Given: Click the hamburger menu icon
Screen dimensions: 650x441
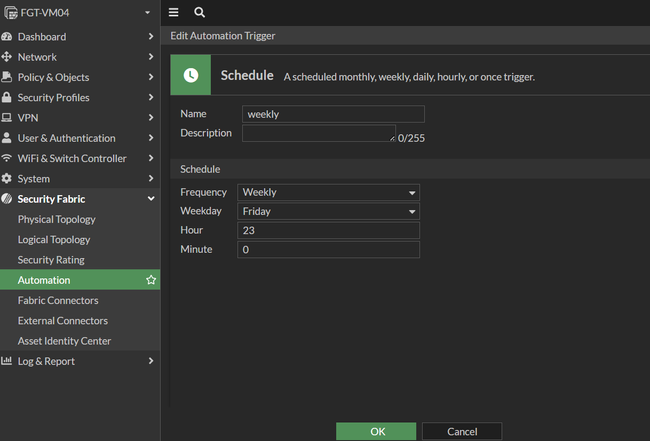Looking at the screenshot, I should 174,12.
